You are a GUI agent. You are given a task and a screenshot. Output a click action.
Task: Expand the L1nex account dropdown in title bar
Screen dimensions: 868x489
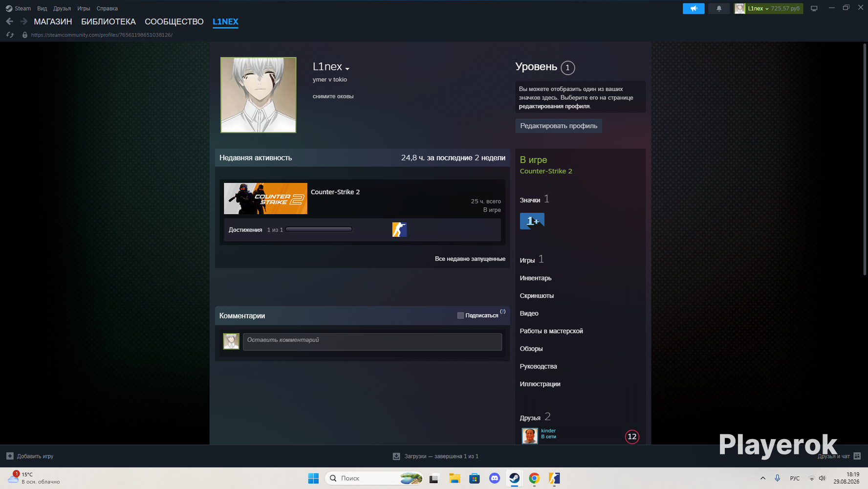[758, 8]
